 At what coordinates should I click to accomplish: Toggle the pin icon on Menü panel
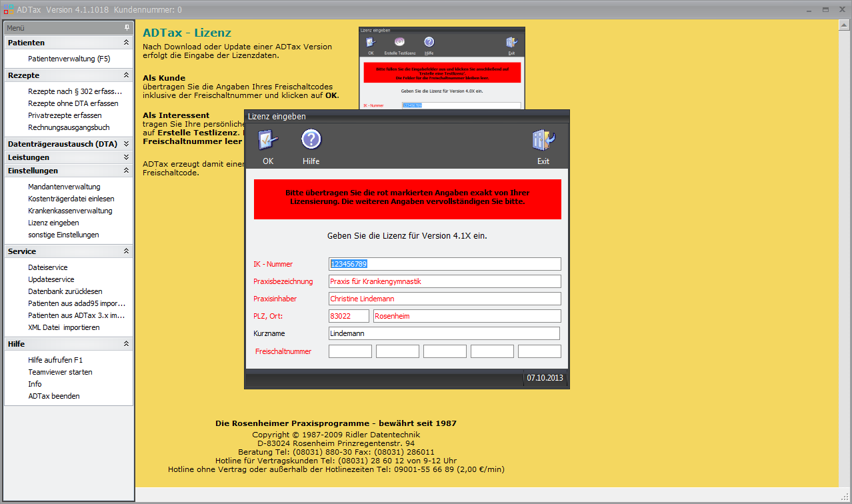click(127, 28)
